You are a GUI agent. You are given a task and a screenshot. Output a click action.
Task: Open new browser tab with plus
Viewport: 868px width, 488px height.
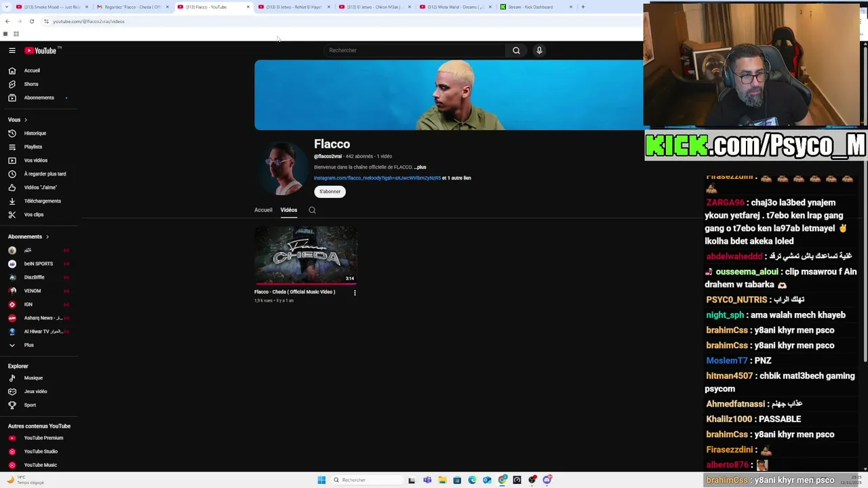(583, 7)
